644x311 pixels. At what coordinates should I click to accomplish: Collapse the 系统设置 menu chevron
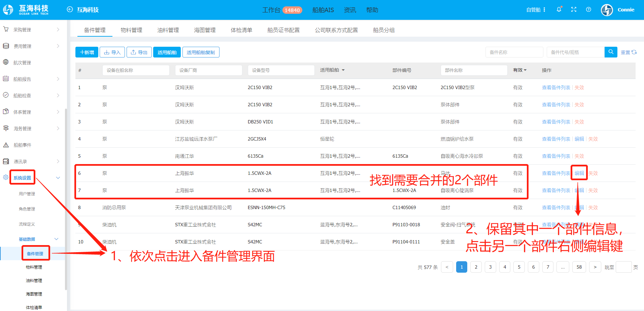pos(58,178)
